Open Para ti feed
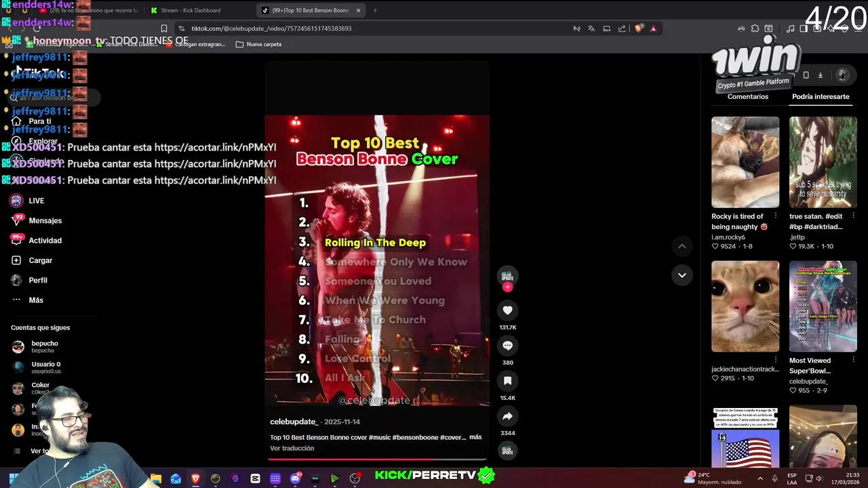The height and width of the screenshot is (488, 868). click(31, 121)
